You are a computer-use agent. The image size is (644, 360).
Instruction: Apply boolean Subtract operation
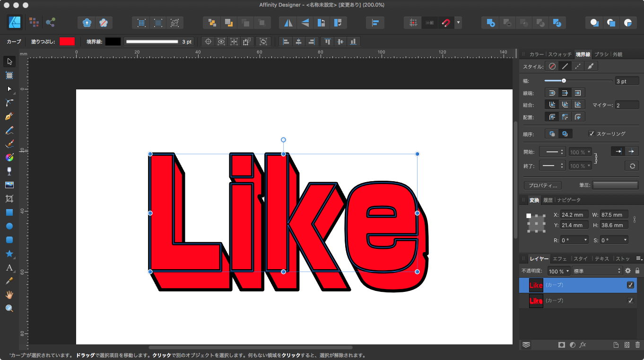(x=508, y=23)
